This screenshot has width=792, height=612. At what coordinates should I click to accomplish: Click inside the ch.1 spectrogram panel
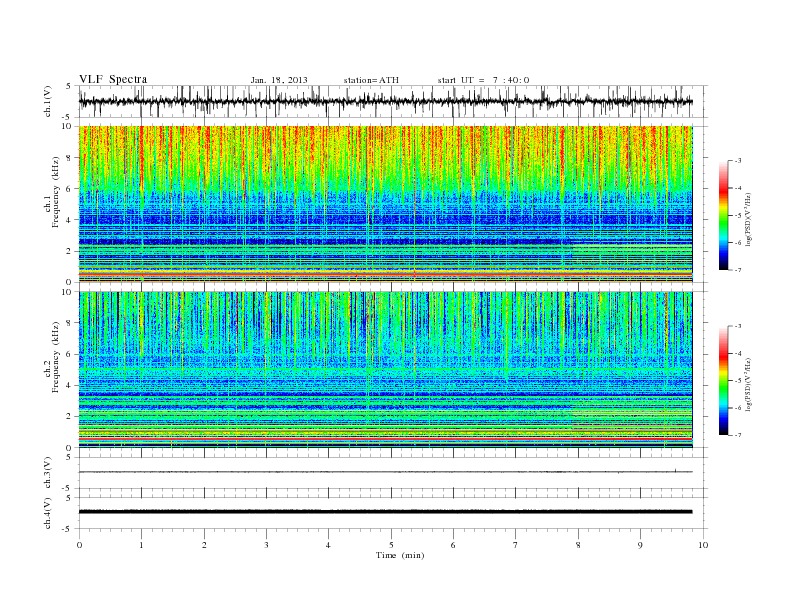(x=386, y=204)
